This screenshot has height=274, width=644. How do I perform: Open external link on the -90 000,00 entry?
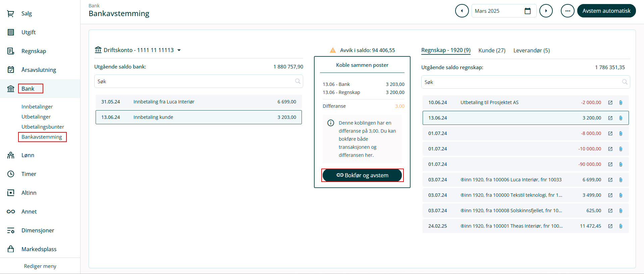pos(610,165)
